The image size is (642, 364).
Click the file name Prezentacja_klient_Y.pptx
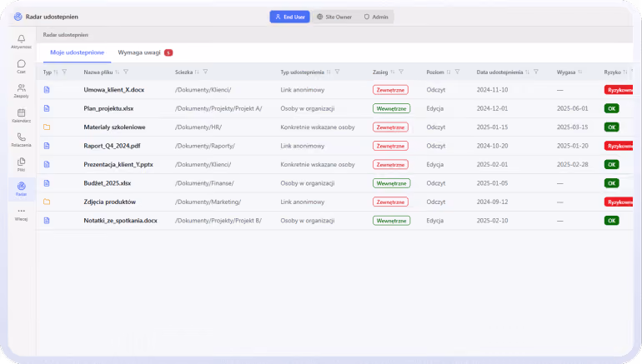(118, 164)
